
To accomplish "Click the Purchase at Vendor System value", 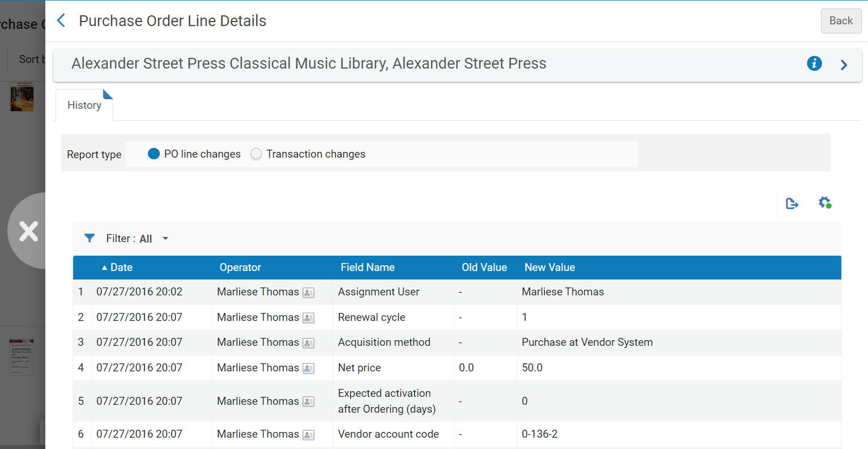I will 587,342.
